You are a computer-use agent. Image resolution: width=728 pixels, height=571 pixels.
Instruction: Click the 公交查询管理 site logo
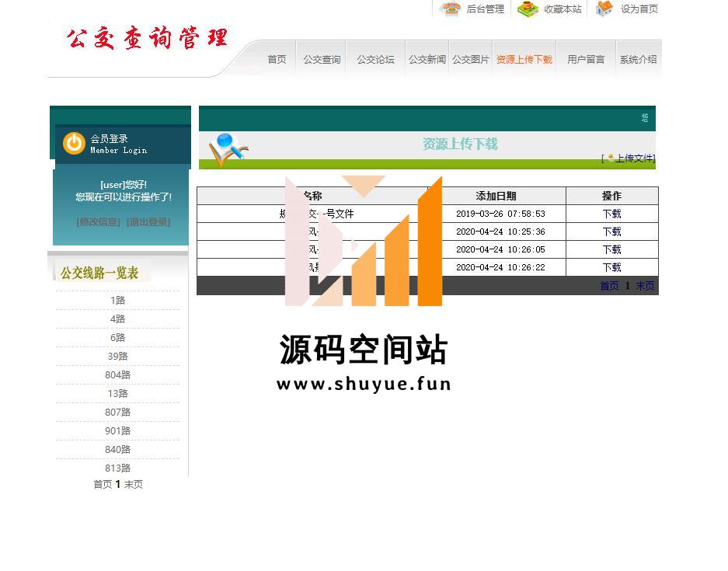147,38
